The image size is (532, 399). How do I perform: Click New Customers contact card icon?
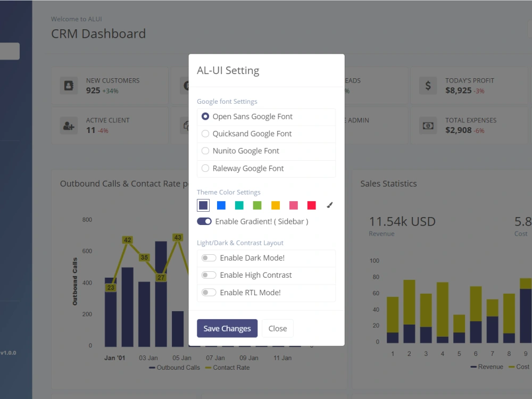point(69,86)
